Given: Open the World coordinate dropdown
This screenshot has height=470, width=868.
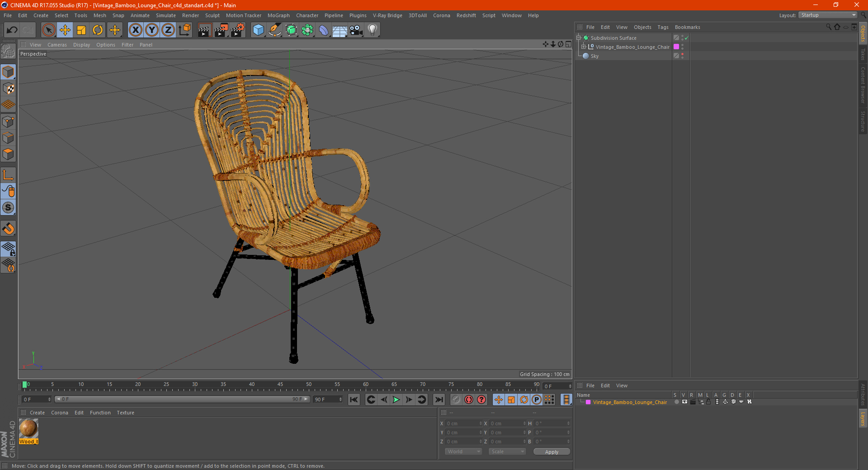Looking at the screenshot, I should click(x=463, y=451).
